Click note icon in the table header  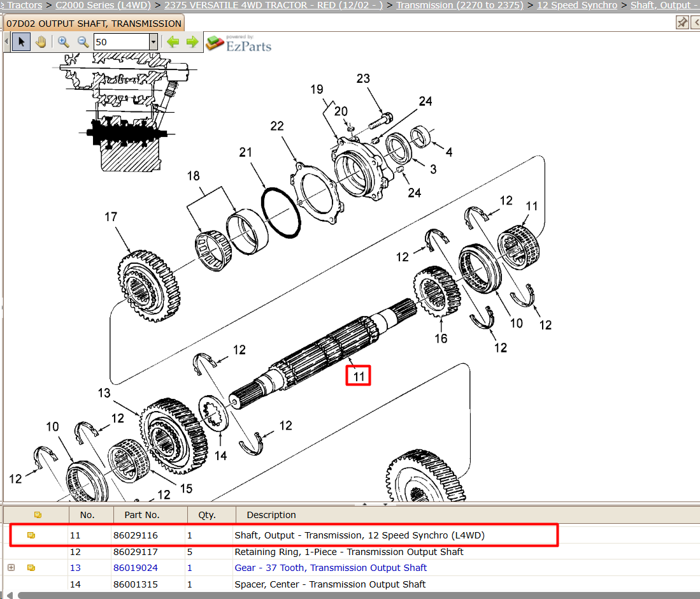[38, 515]
